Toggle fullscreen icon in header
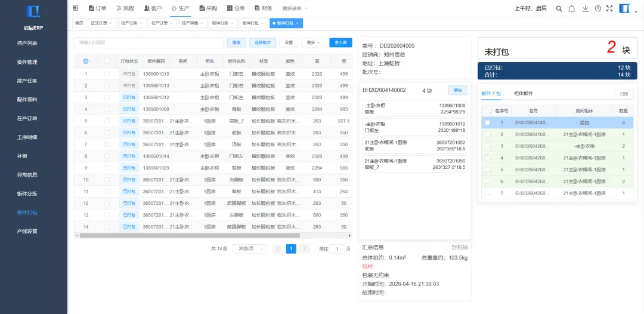Viewport: 644px width, 314px height. (609, 8)
